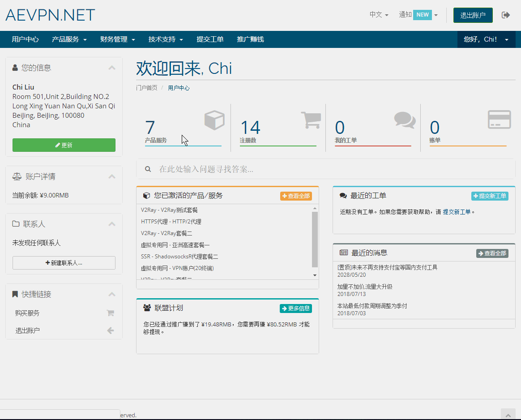Click the logout arrow icon in header

click(x=506, y=15)
